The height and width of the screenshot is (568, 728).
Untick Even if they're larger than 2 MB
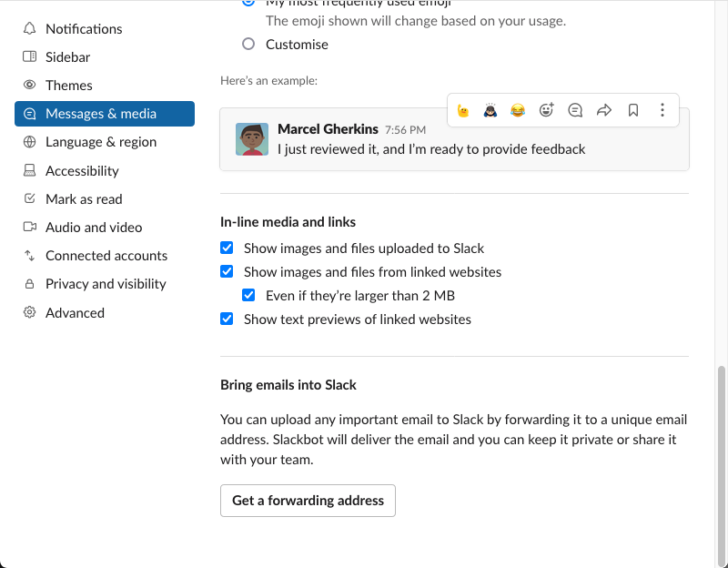pyautogui.click(x=248, y=295)
